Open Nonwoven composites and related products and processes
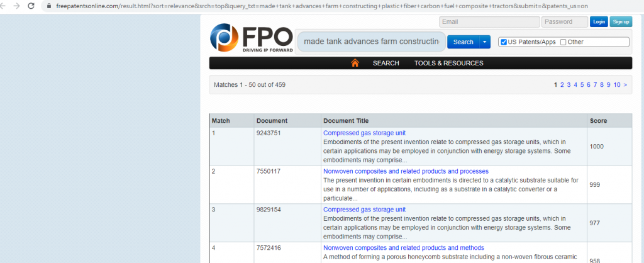644x263 pixels. (406, 171)
